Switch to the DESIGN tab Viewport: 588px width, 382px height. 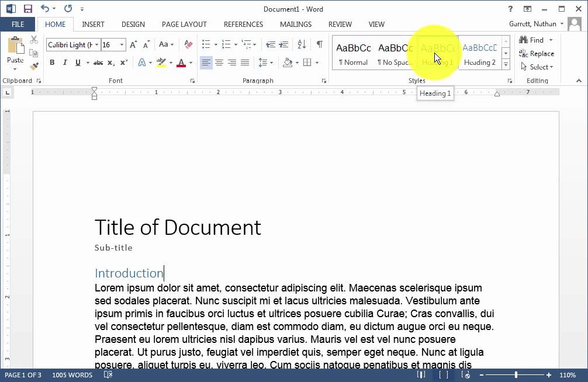click(x=133, y=25)
